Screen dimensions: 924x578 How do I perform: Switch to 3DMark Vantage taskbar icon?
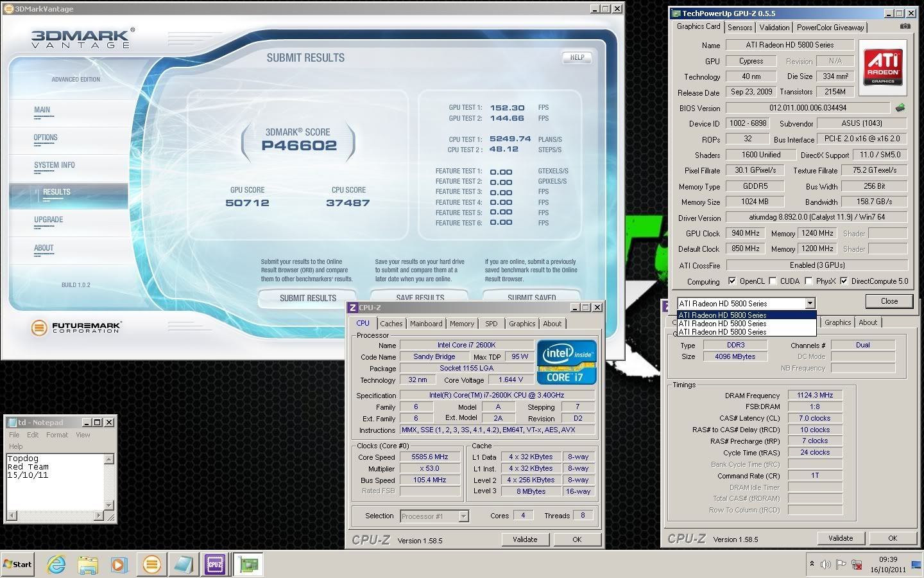pyautogui.click(x=152, y=565)
